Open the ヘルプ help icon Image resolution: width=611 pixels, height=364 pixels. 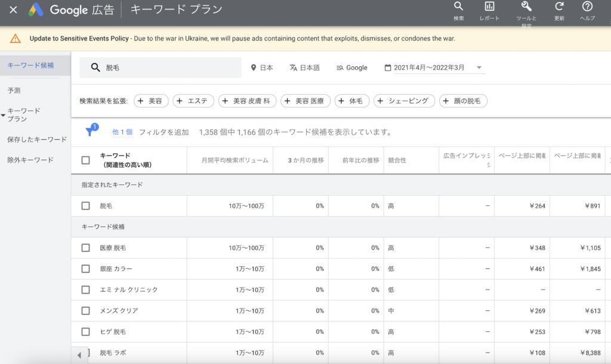tap(587, 11)
